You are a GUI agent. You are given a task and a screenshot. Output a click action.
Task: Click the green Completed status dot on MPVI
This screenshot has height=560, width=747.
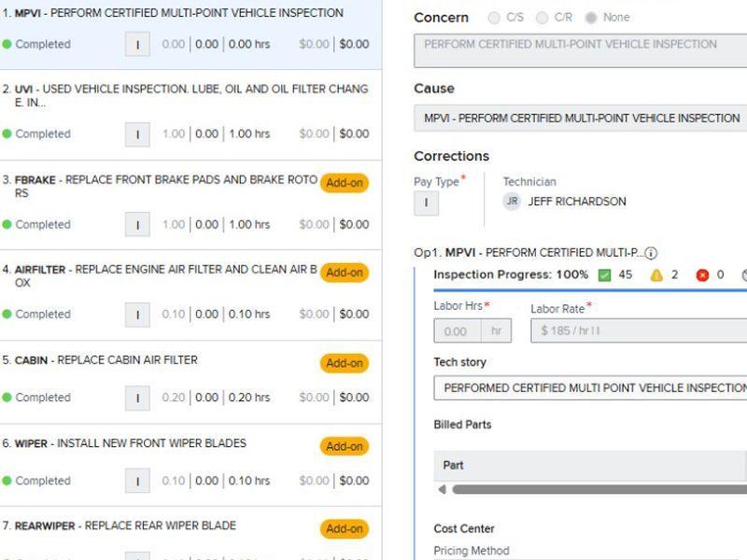coord(7,44)
